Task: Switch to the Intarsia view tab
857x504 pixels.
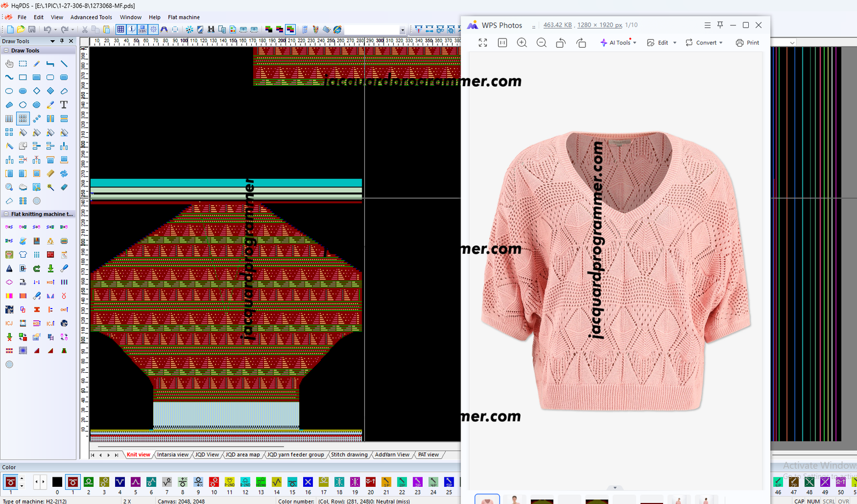Action: click(x=172, y=455)
